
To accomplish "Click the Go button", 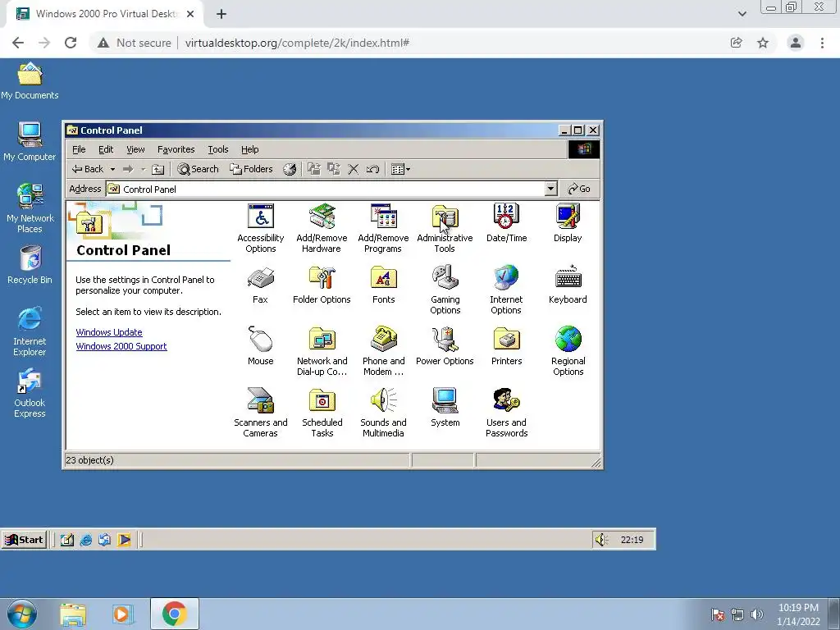I will coord(579,189).
